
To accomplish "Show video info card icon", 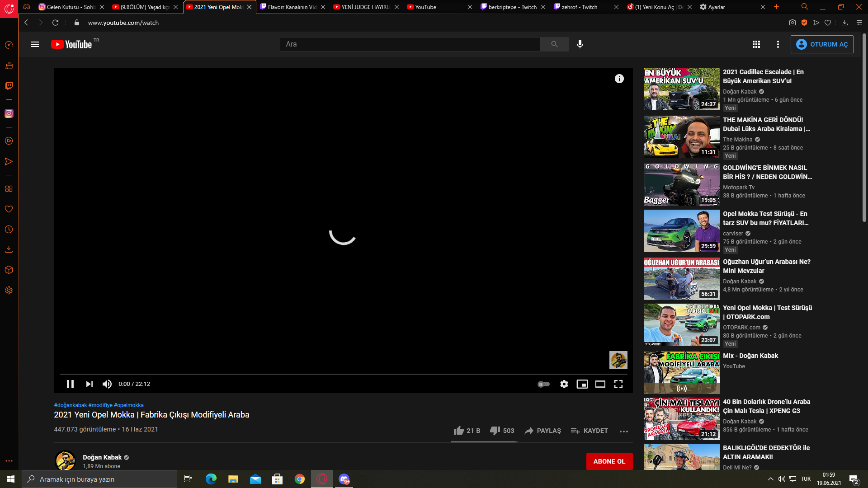I will click(619, 79).
